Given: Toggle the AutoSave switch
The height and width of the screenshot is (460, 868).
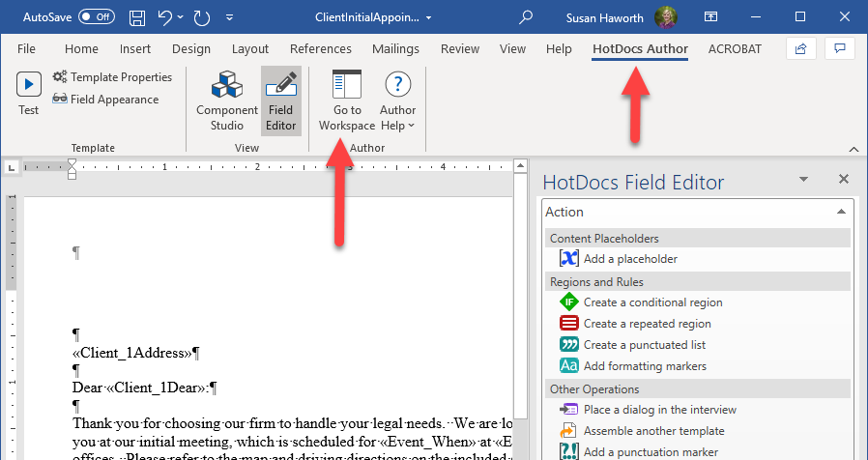Looking at the screenshot, I should coord(97,17).
